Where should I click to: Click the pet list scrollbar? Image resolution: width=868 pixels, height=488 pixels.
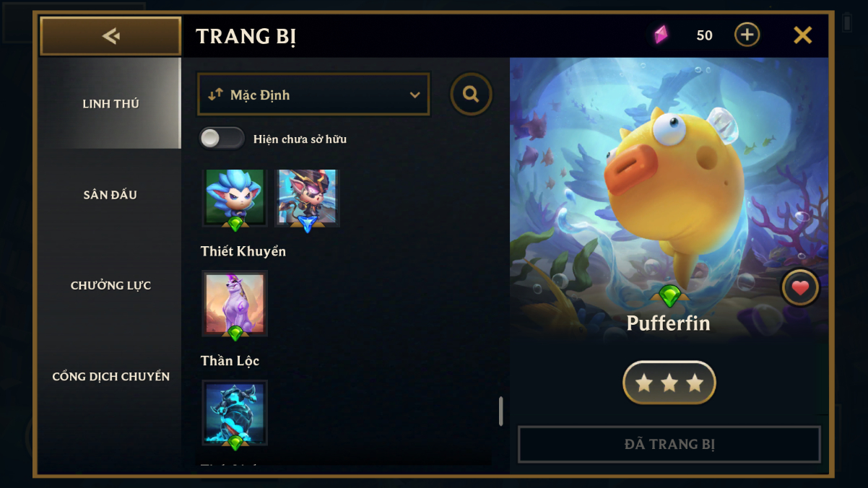pyautogui.click(x=500, y=411)
